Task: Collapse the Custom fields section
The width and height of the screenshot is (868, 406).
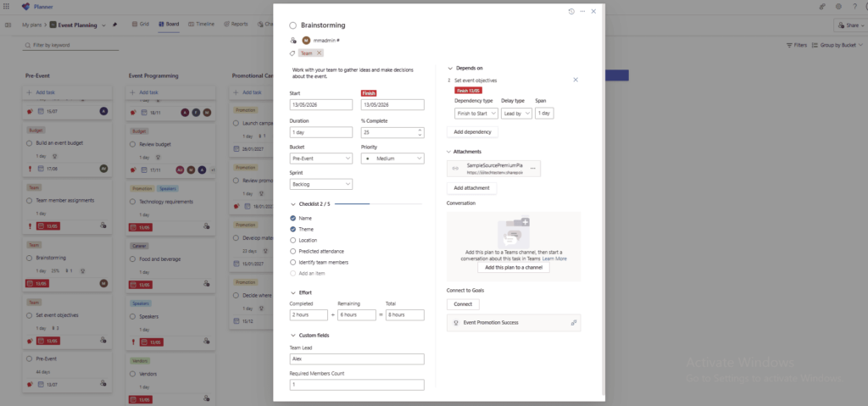Action: point(292,335)
